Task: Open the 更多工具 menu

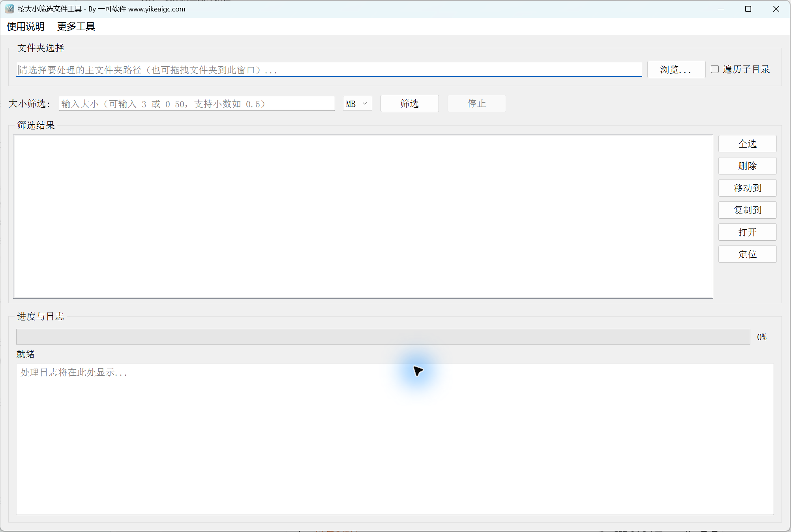Action: pos(76,26)
